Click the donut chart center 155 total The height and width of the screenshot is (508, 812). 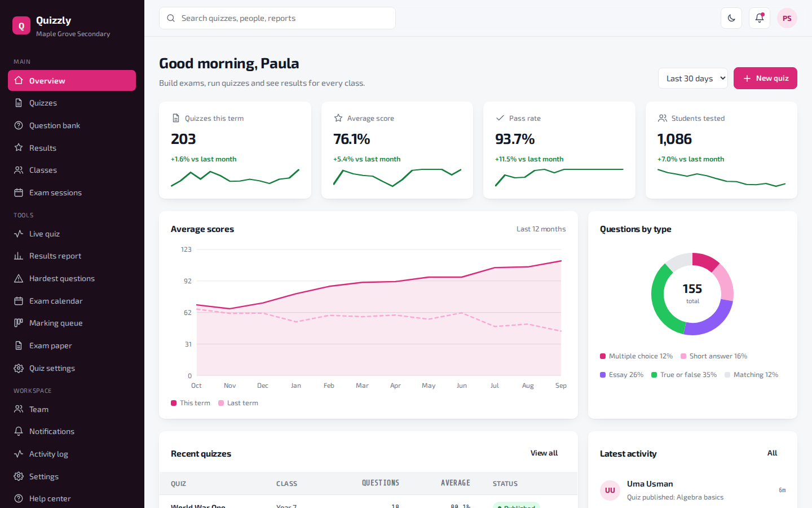click(x=692, y=294)
